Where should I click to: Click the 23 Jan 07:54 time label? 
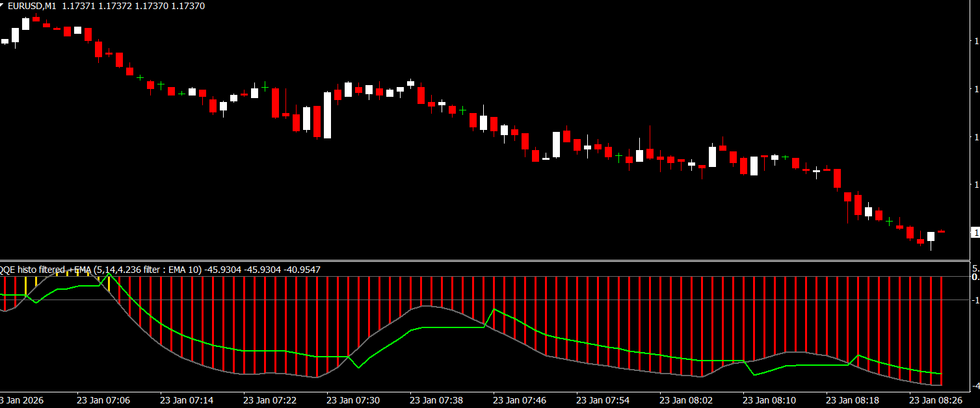click(x=603, y=400)
